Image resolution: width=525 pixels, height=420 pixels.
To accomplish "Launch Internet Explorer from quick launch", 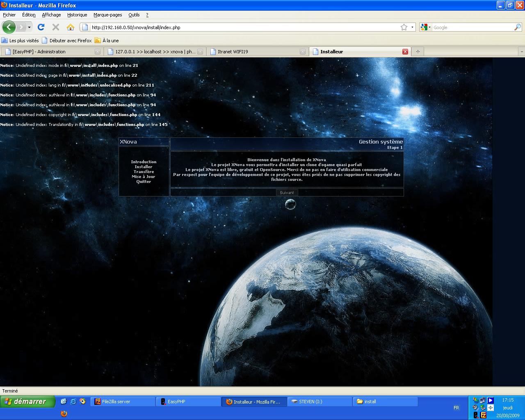I will [x=73, y=402].
